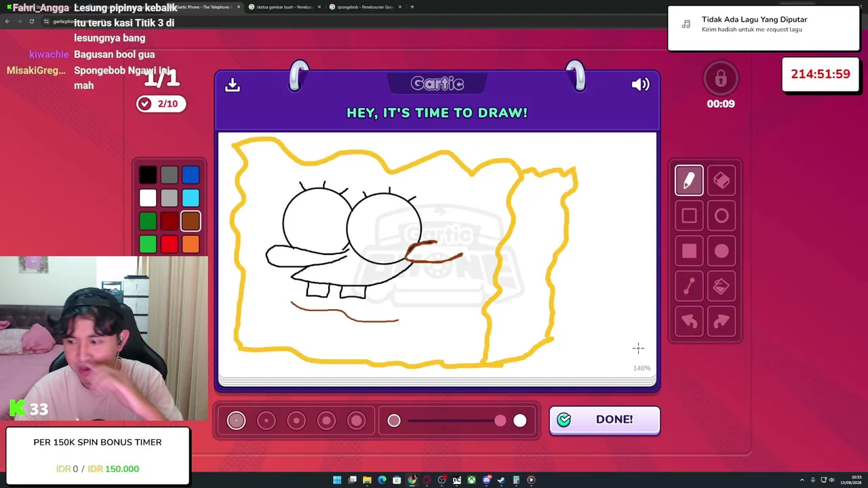Select the second brush thickness
The width and height of the screenshot is (868, 488).
(x=267, y=421)
